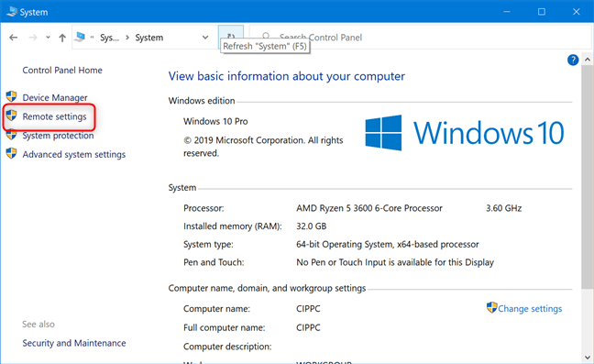Select the Full computer name value 'CIPPC'

(x=308, y=327)
